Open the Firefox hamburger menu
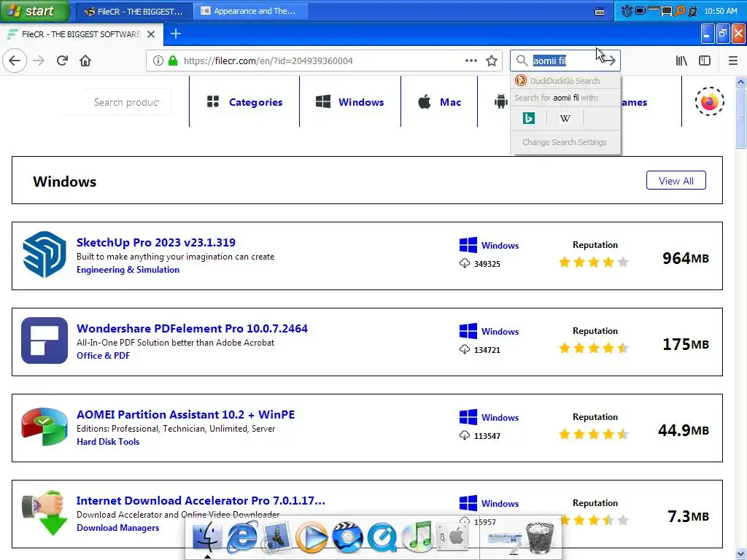 (732, 61)
